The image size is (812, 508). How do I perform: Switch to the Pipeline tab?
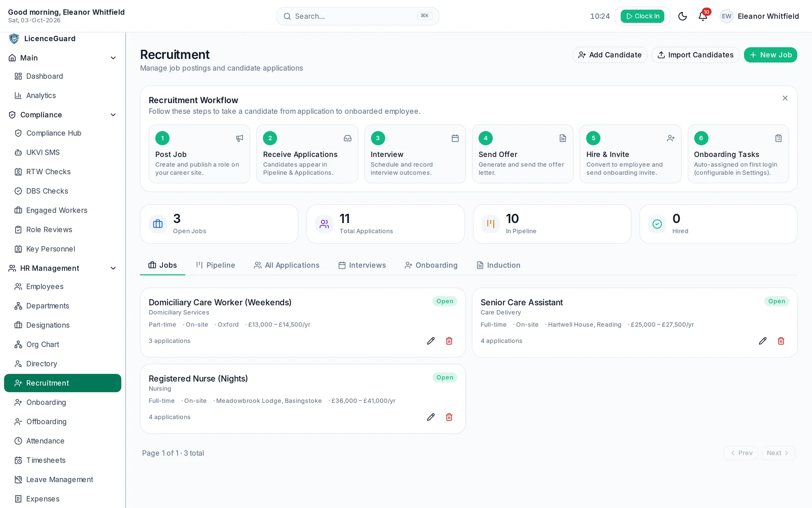[x=216, y=265]
